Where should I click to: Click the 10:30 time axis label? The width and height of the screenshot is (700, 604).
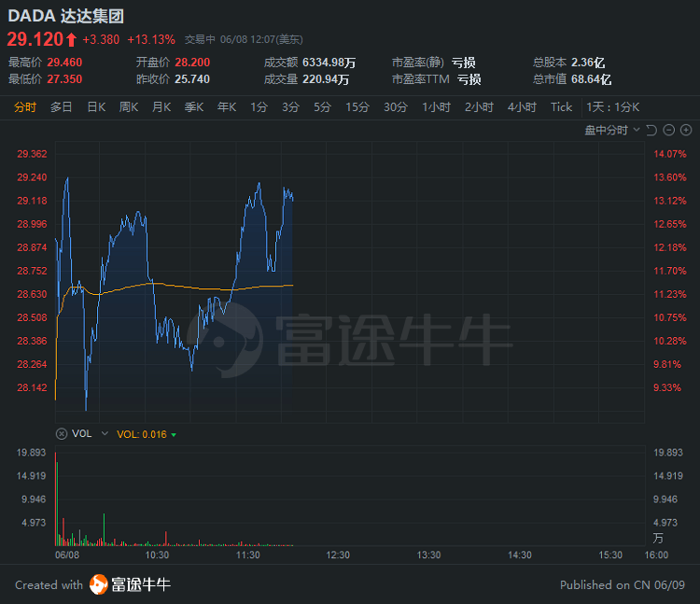click(x=157, y=555)
